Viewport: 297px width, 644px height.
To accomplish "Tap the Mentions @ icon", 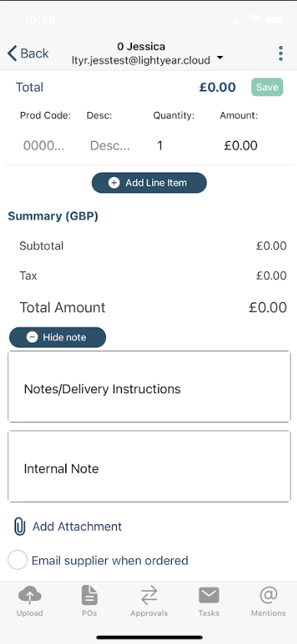I will [x=268, y=595].
